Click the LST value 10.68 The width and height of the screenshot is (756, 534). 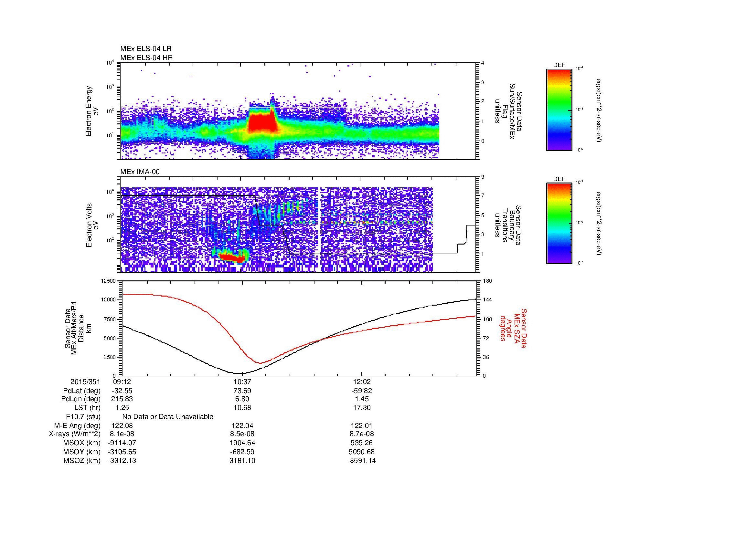(x=242, y=408)
